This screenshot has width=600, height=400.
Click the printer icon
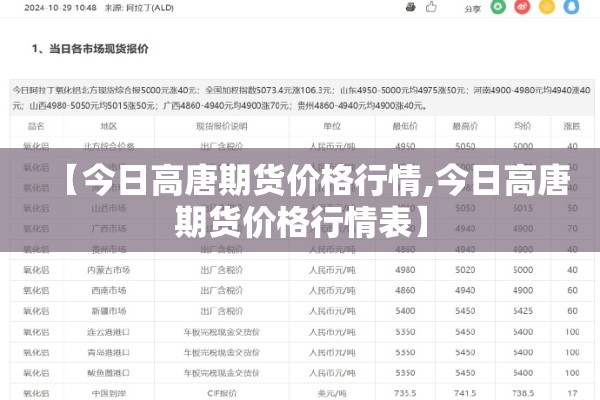click(411, 7)
